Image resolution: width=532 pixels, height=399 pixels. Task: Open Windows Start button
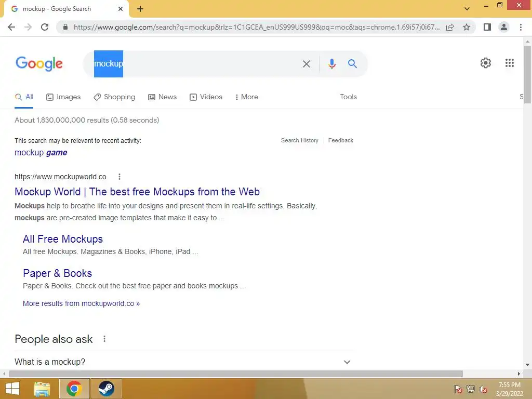point(12,389)
